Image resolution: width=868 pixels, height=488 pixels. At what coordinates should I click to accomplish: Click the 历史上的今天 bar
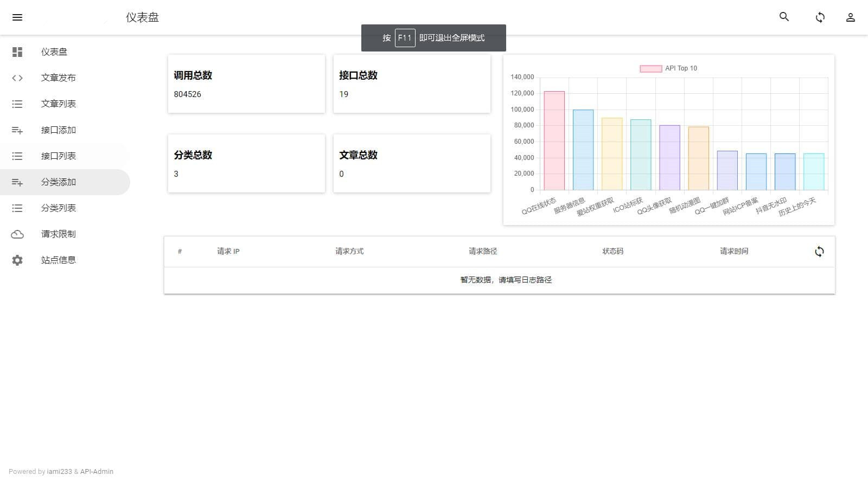(814, 172)
